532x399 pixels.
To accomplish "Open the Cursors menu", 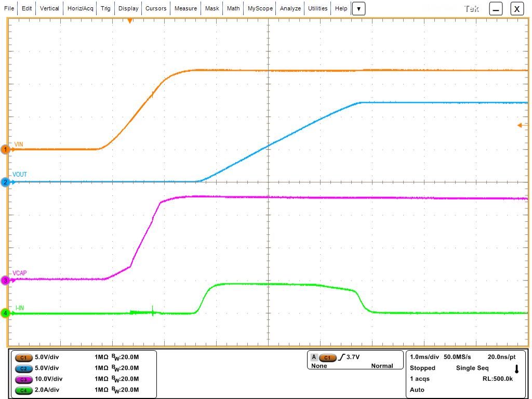I will click(x=156, y=9).
